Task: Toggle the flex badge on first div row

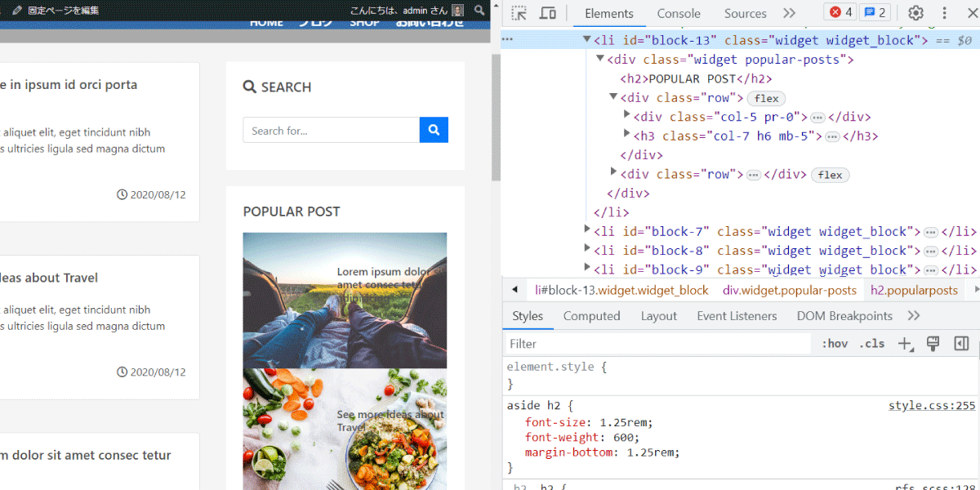Action: tap(765, 98)
